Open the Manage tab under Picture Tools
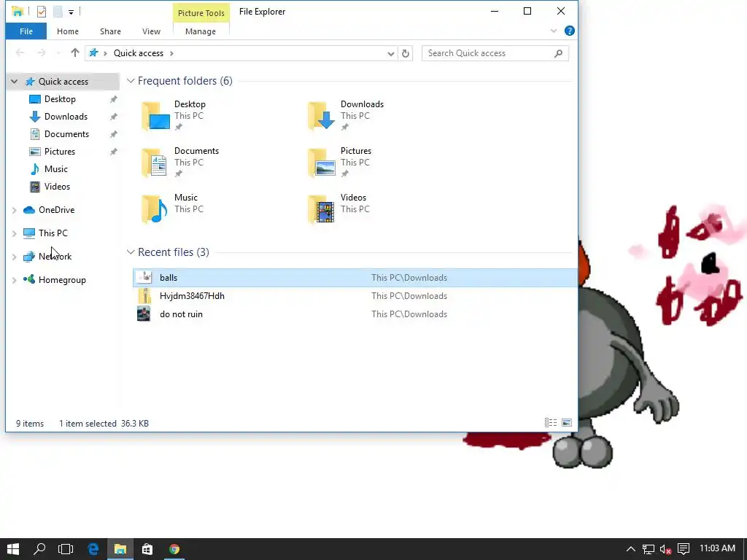This screenshot has height=560, width=747. pos(201,31)
